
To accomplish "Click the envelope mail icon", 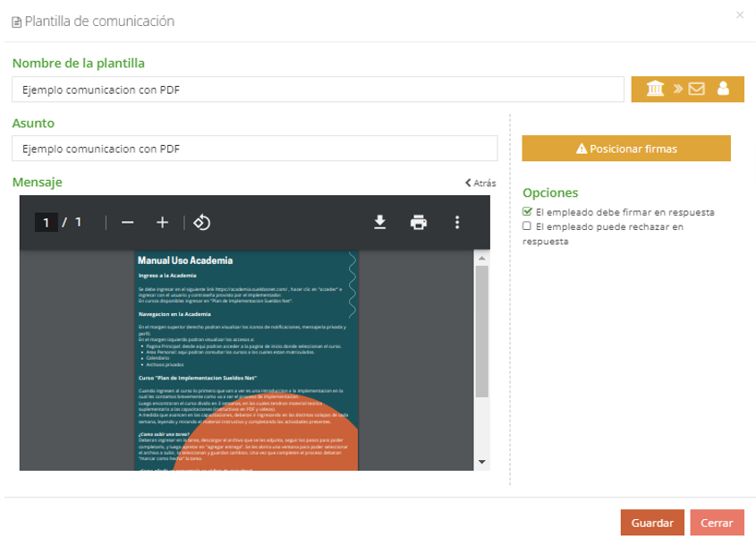I will [x=696, y=89].
